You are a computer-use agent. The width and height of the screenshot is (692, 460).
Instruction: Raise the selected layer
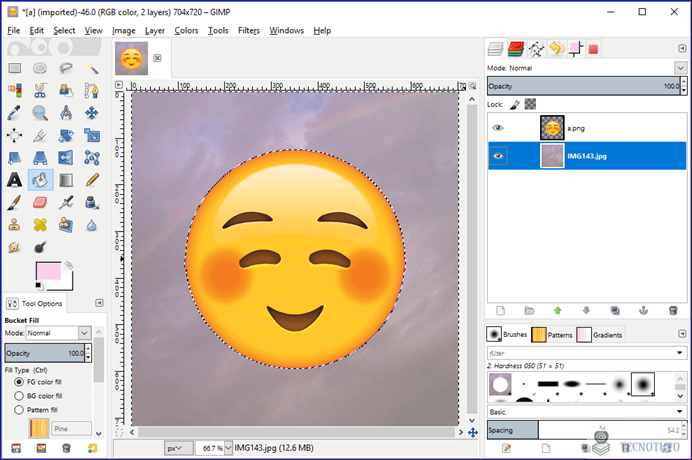click(558, 311)
